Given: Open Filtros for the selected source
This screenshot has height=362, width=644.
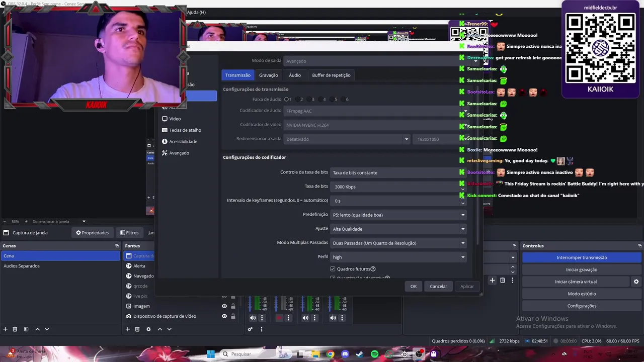Looking at the screenshot, I should (x=129, y=233).
